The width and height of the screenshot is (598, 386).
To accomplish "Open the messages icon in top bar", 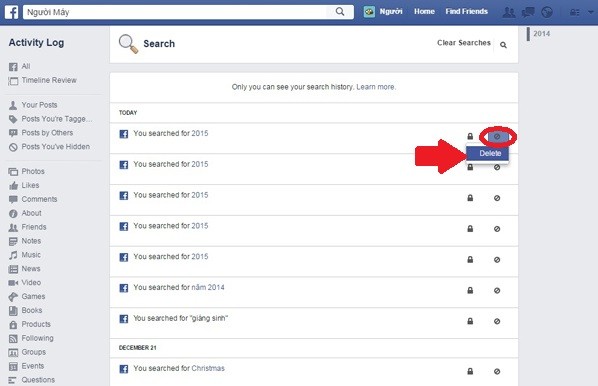I will click(528, 12).
